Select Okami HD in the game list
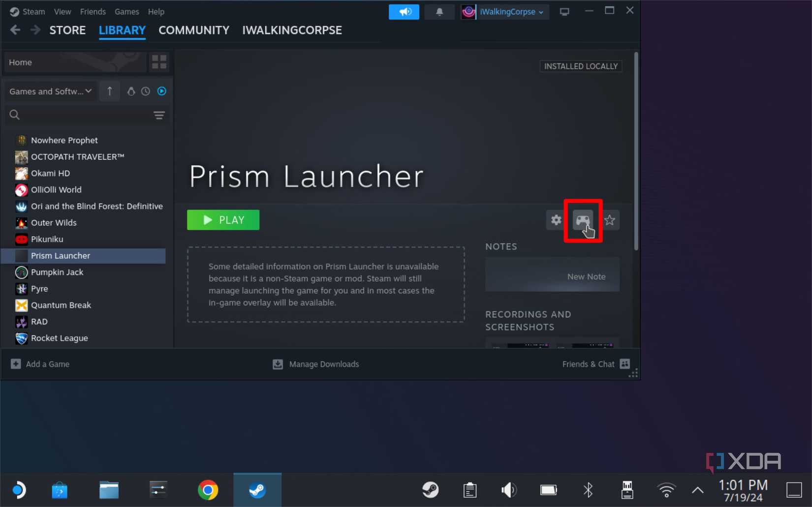 pyautogui.click(x=83, y=173)
